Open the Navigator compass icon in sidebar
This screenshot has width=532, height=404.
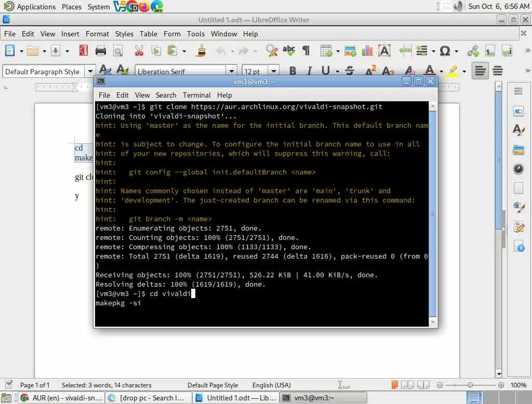point(518,169)
